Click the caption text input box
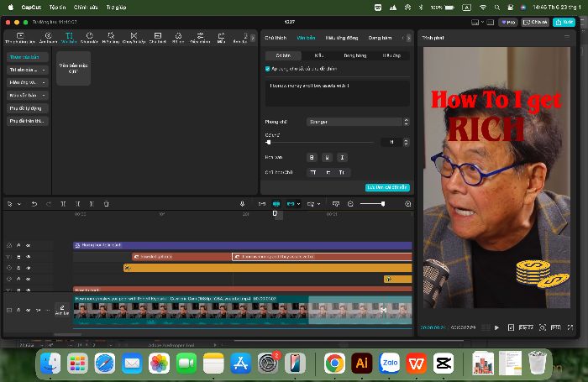The image size is (588, 382). [337, 93]
